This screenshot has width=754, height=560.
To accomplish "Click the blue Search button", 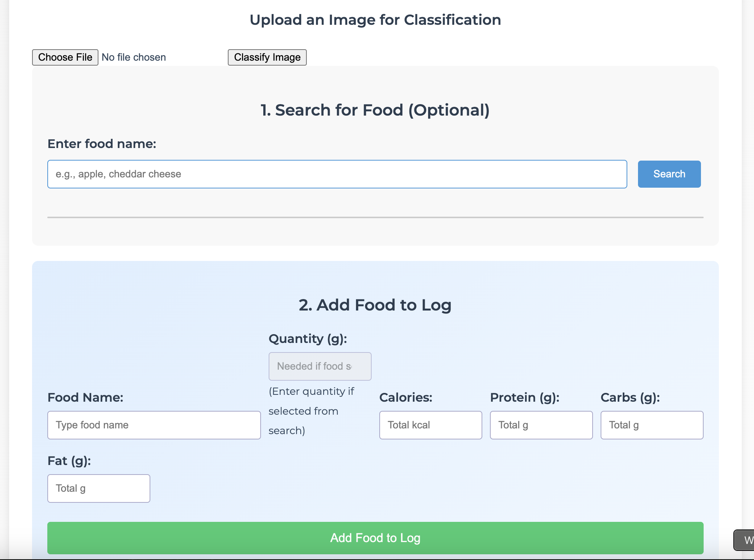I will 669,174.
